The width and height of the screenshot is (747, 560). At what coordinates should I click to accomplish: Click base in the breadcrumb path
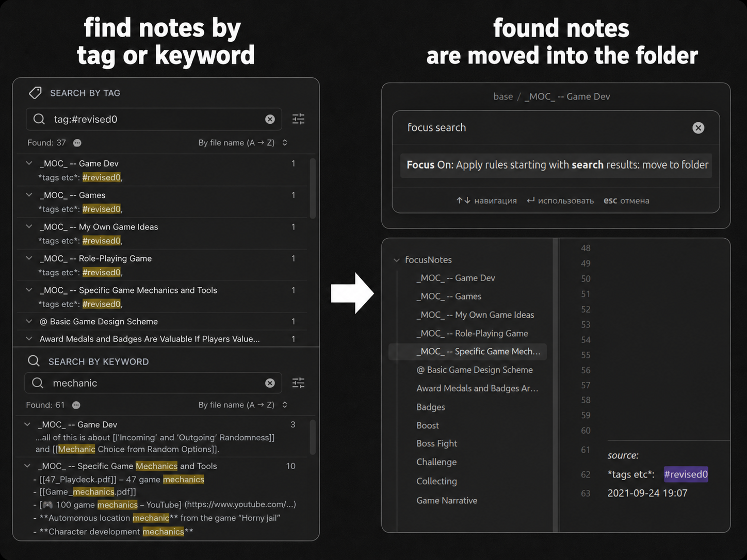point(503,96)
